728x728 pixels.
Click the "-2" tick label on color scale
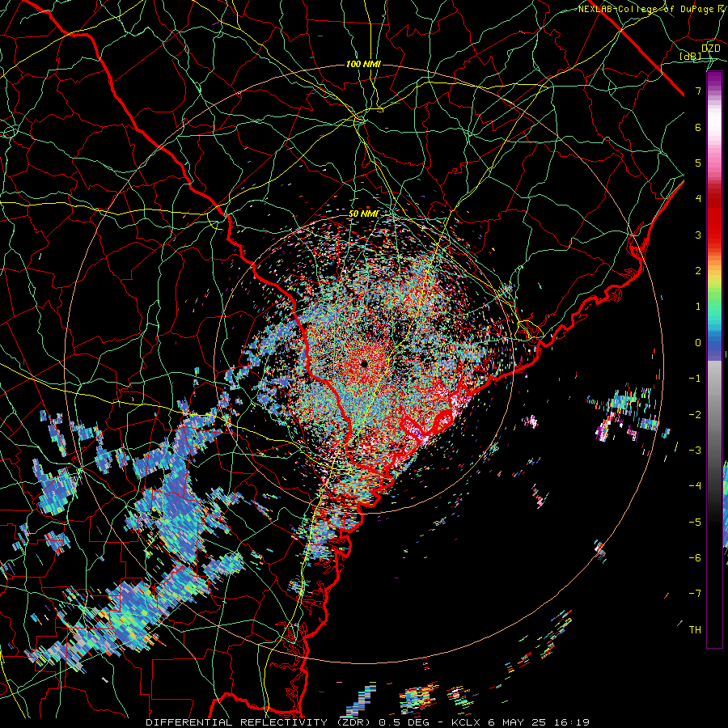pos(695,415)
